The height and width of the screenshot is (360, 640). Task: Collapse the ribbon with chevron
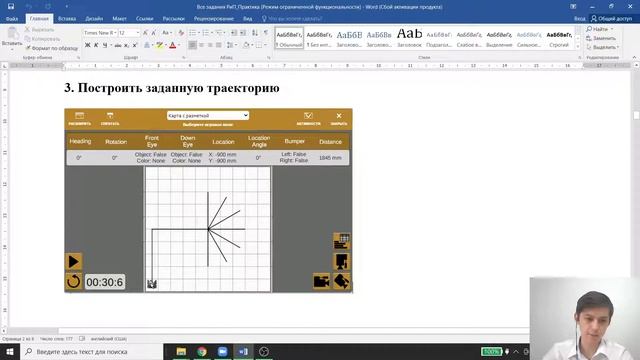point(634,58)
